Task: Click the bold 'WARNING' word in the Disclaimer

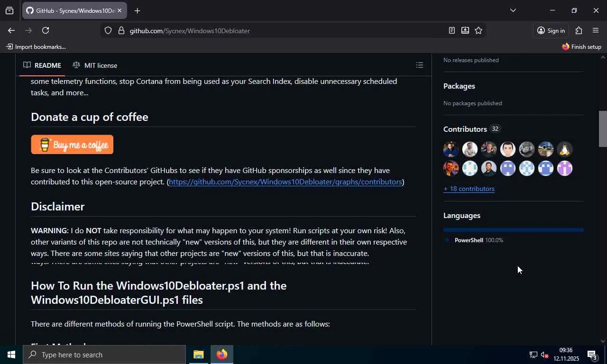Action: pos(49,231)
